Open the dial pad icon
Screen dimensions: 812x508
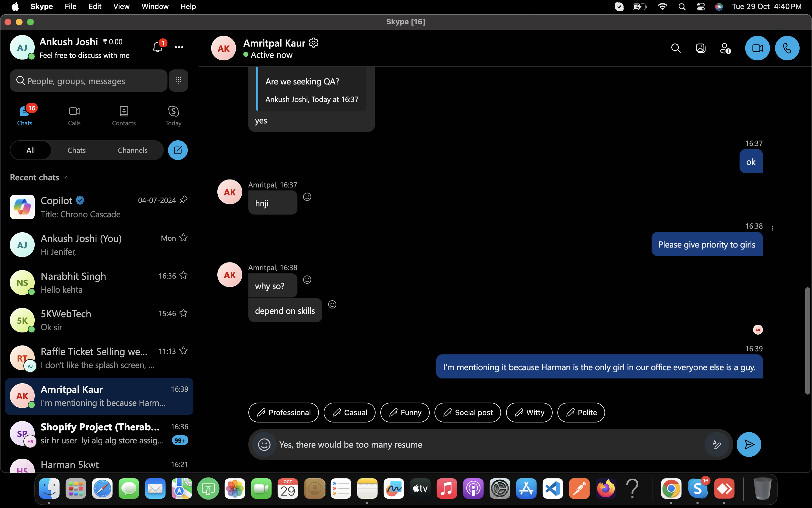[x=178, y=80]
